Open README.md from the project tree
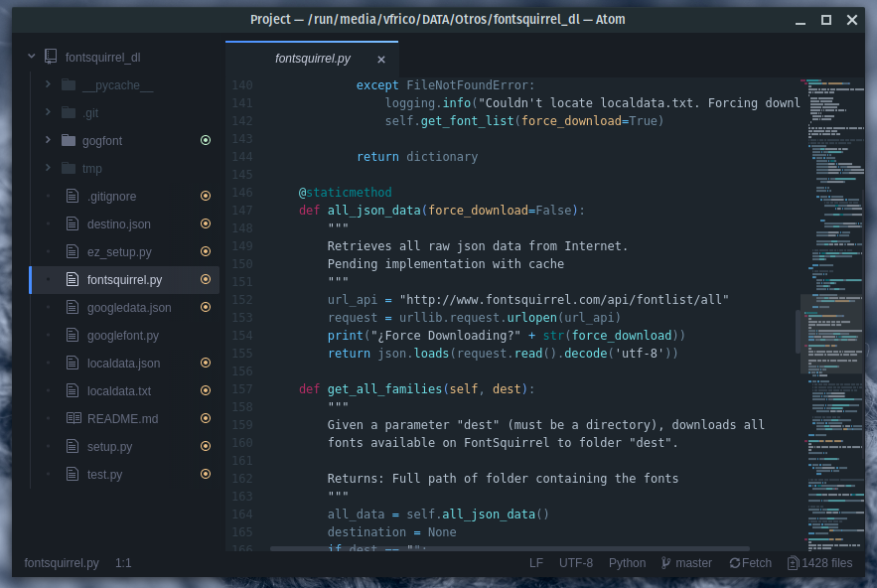This screenshot has height=588, width=877. coord(122,419)
